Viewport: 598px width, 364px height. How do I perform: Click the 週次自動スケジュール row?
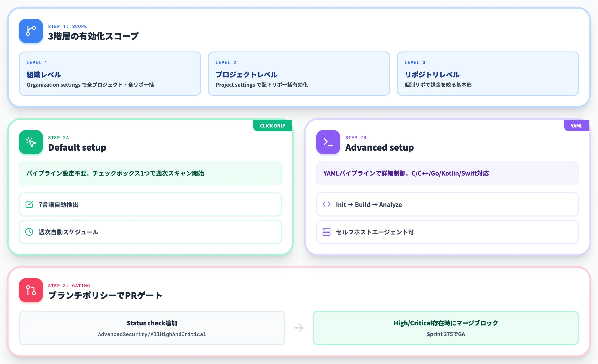pyautogui.click(x=150, y=232)
